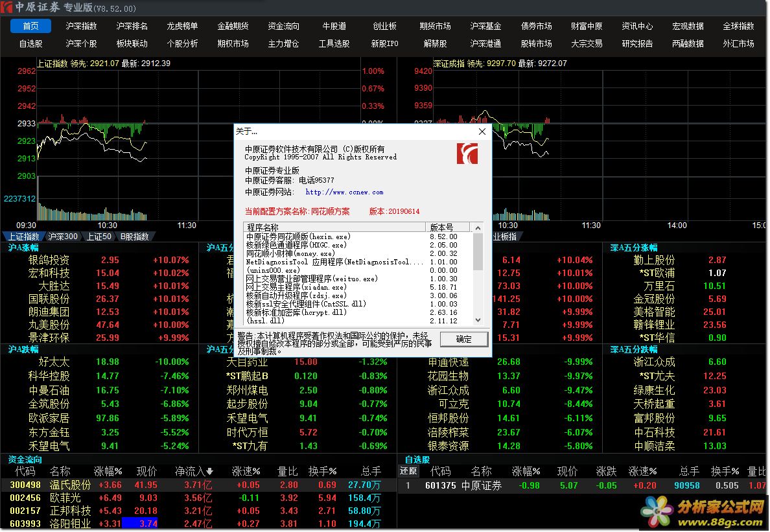Click the 涨幅% column header in 资金流向
The width and height of the screenshot is (770, 532).
(108, 472)
